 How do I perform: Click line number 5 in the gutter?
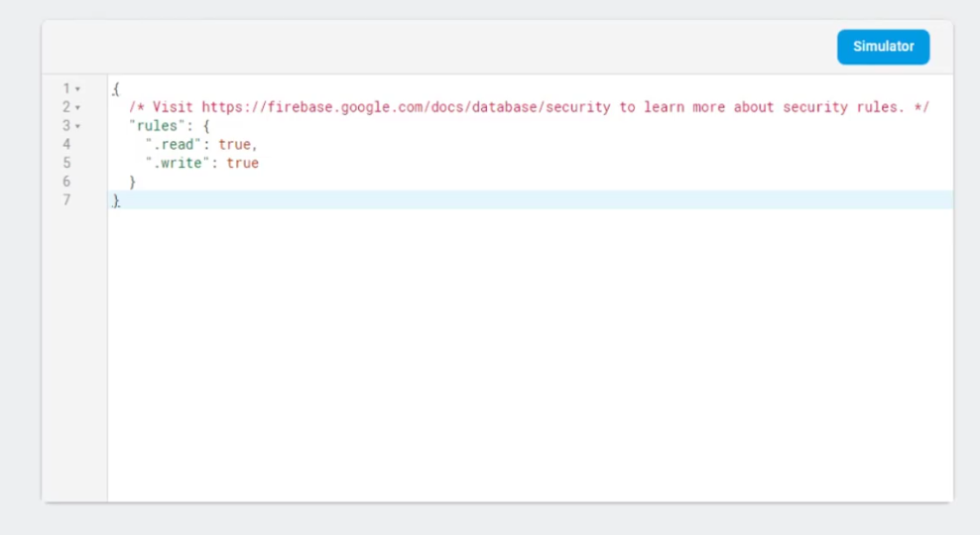coord(66,163)
